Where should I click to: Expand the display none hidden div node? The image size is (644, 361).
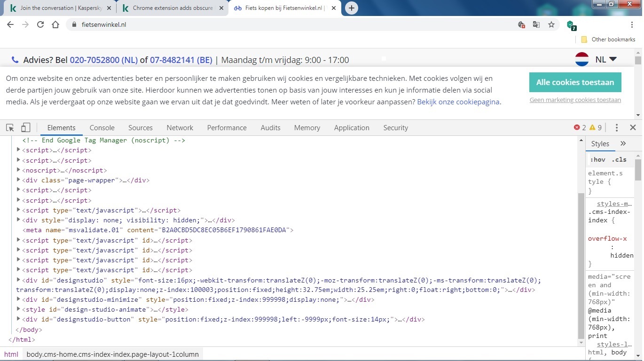pyautogui.click(x=18, y=220)
